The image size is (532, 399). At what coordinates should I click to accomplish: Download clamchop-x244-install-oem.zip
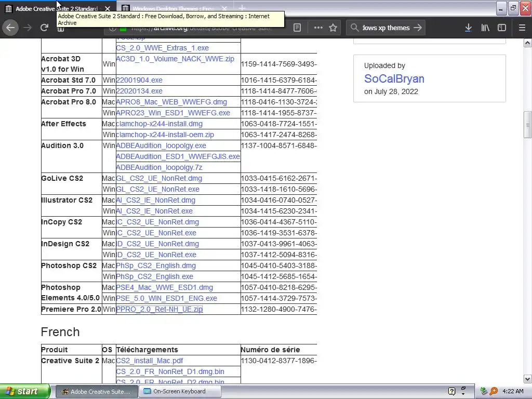point(165,135)
